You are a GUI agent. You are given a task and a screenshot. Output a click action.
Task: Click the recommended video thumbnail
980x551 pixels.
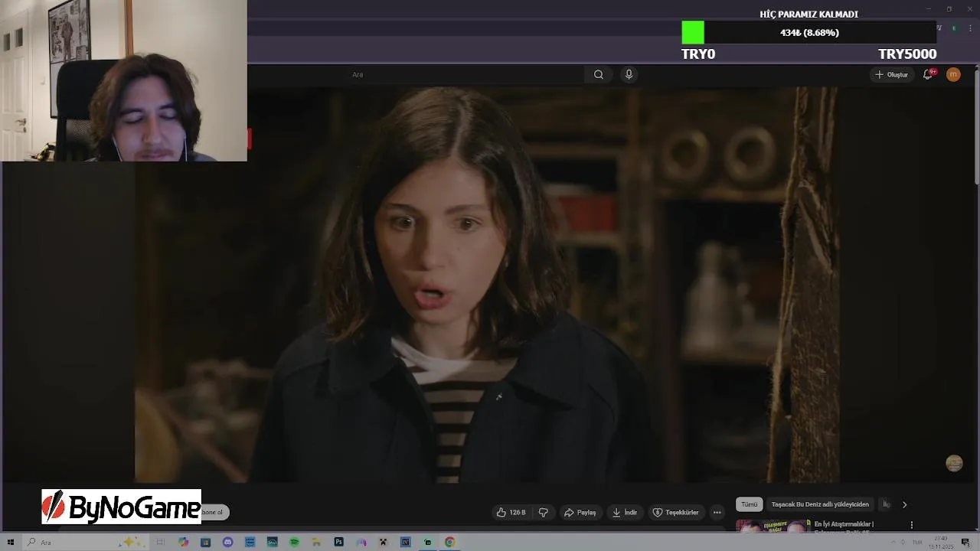pos(773,526)
